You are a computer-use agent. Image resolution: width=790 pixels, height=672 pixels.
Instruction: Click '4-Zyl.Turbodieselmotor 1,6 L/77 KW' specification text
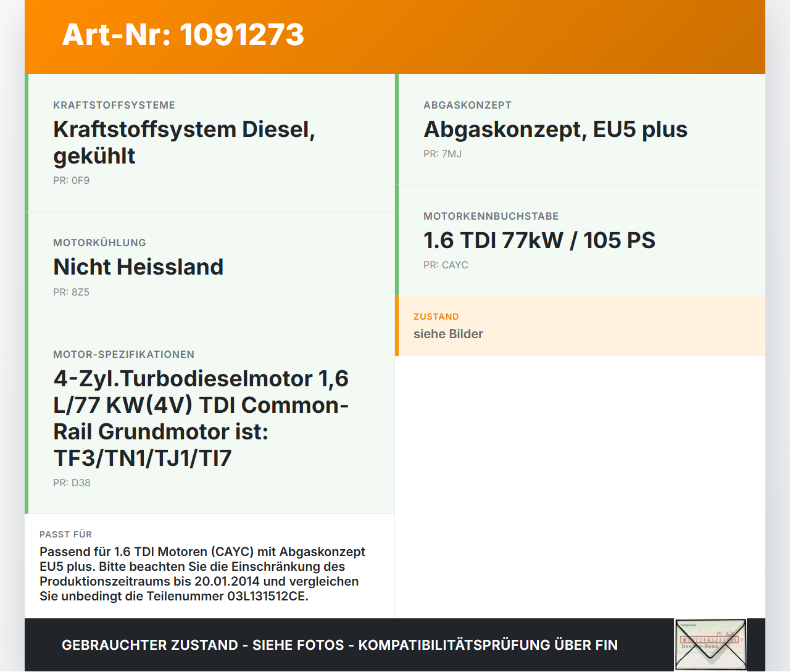pyautogui.click(x=201, y=418)
